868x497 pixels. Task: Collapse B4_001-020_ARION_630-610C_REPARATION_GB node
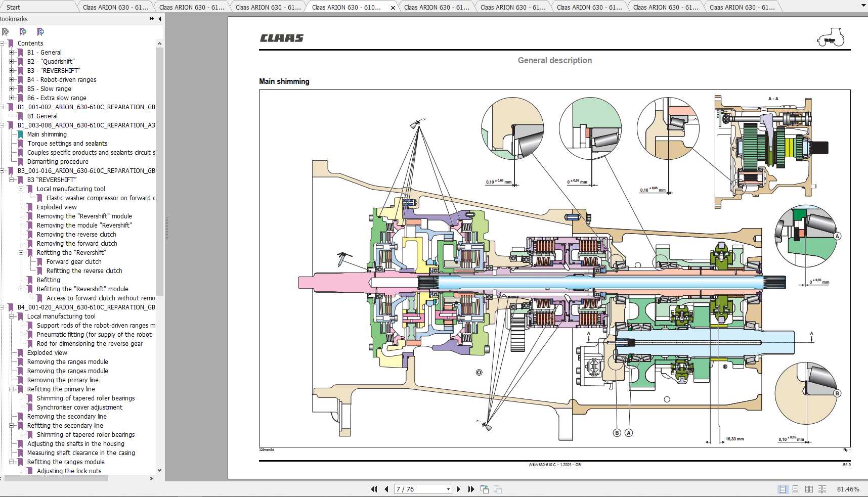(2, 307)
